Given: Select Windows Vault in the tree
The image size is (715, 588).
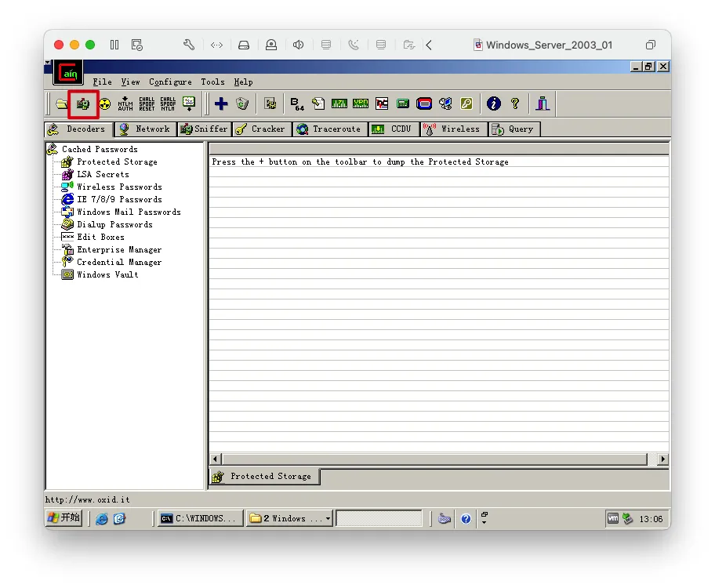Looking at the screenshot, I should pos(107,274).
